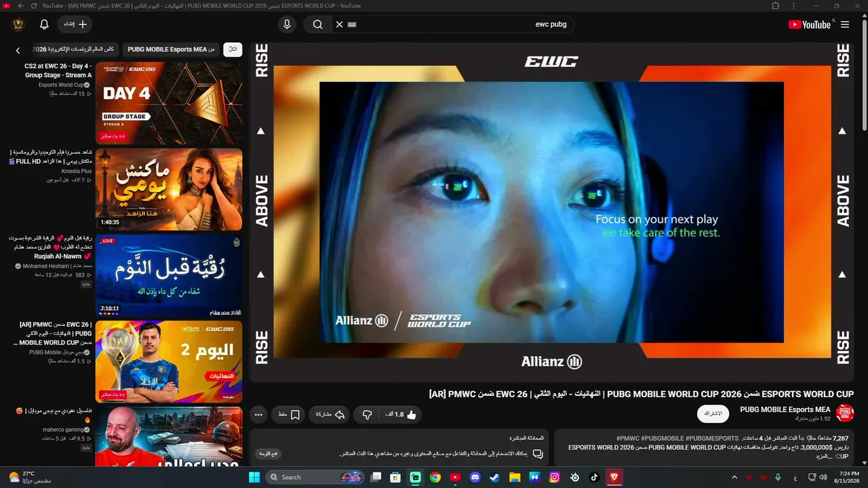Dislike the video with thumbs down
This screenshot has height=488, width=868.
point(367,414)
